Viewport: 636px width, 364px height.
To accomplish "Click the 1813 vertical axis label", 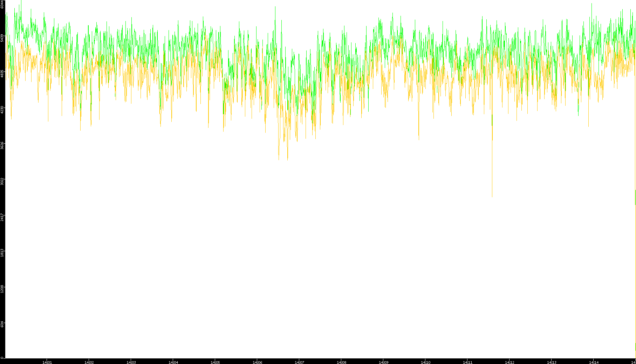I will click(2, 253).
